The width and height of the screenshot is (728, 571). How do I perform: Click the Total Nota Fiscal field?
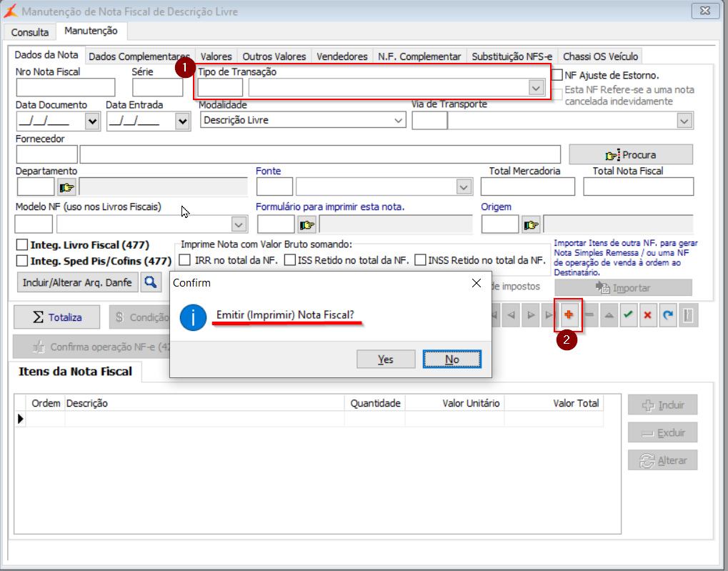[639, 187]
